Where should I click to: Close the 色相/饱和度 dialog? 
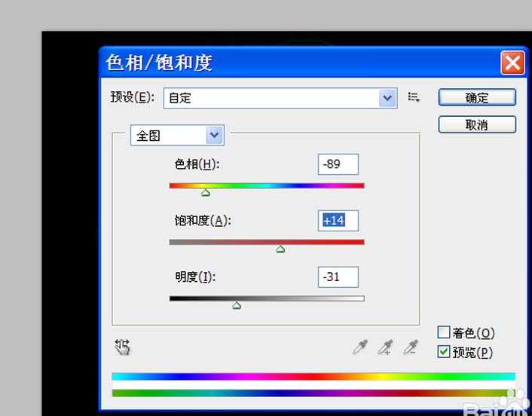[512, 63]
